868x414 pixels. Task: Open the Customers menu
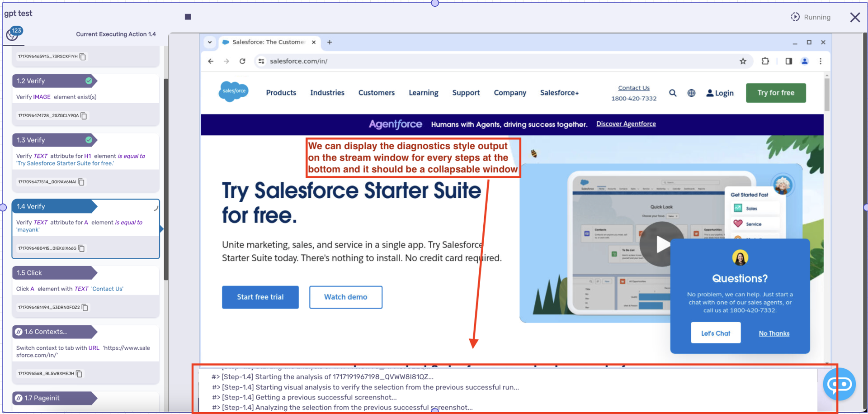pyautogui.click(x=377, y=93)
